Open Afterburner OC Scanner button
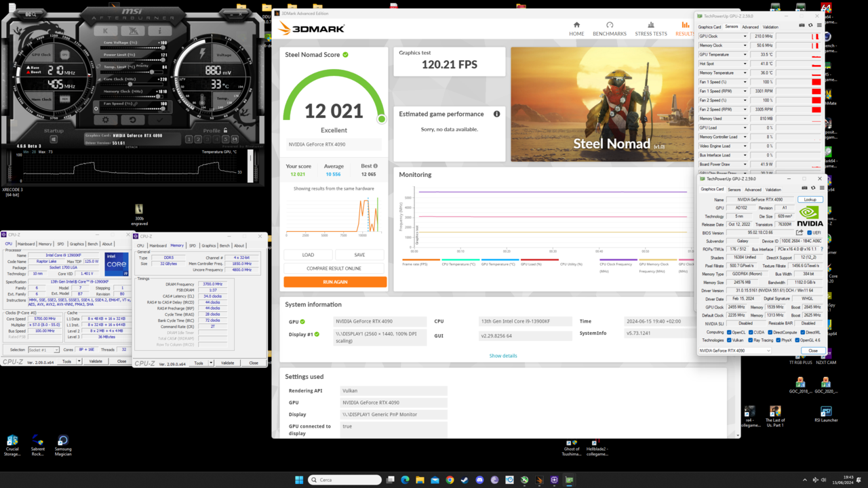Screen dimensions: 868x488 [x=31, y=14]
